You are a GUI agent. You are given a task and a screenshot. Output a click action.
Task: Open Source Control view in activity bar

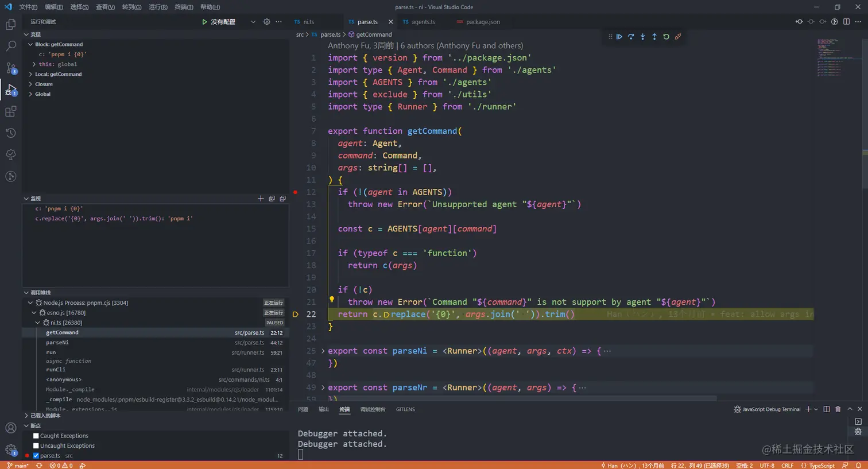10,68
